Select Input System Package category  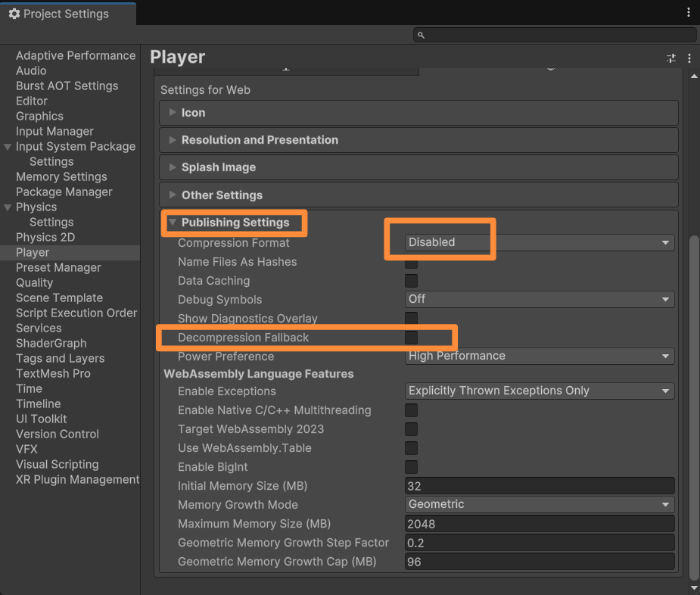pyautogui.click(x=76, y=147)
